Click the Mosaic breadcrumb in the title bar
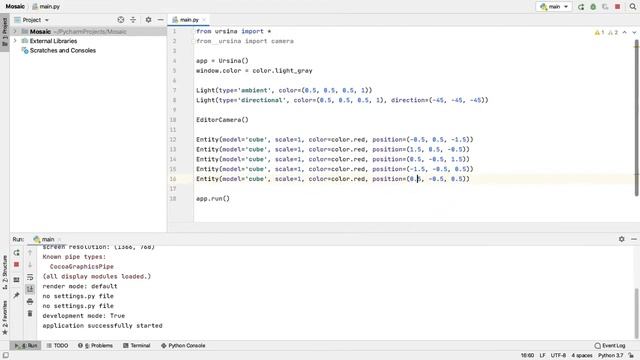640x360 pixels. [15, 7]
